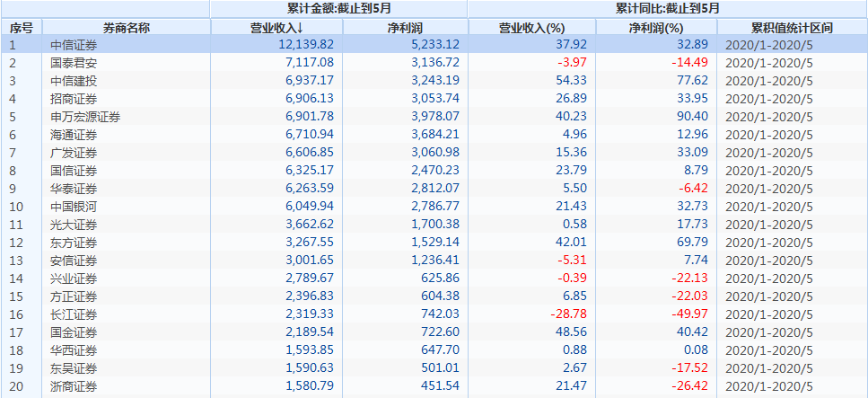
Task: Click revenue value 7,117.08
Action: 309,63
